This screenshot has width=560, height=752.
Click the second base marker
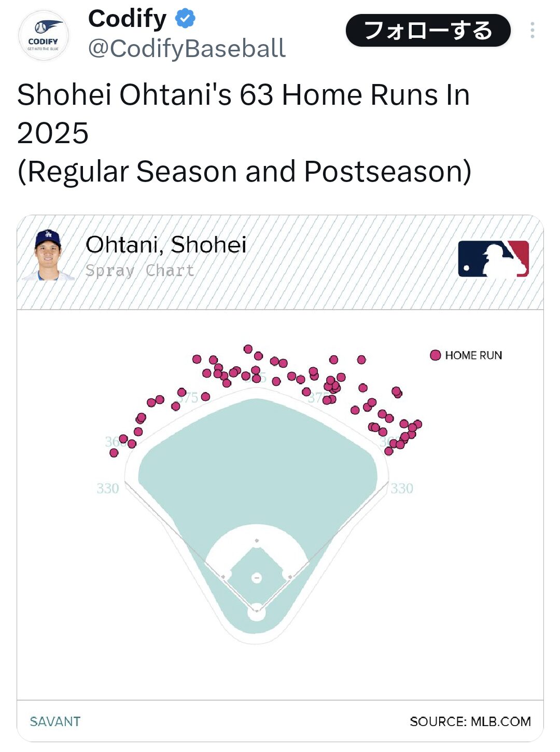(257, 541)
